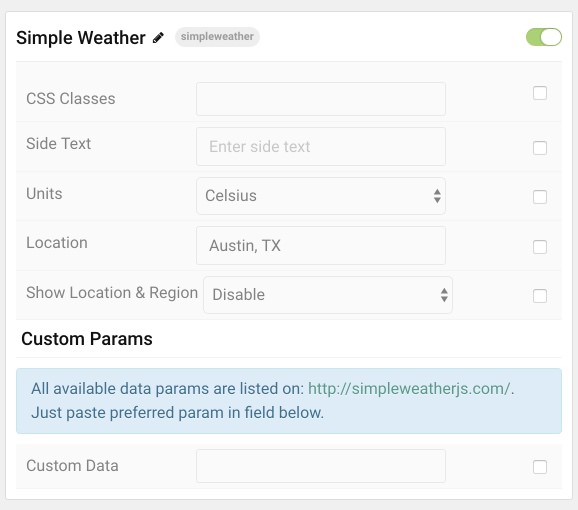Check the Custom Data override checkbox

[x=540, y=467]
